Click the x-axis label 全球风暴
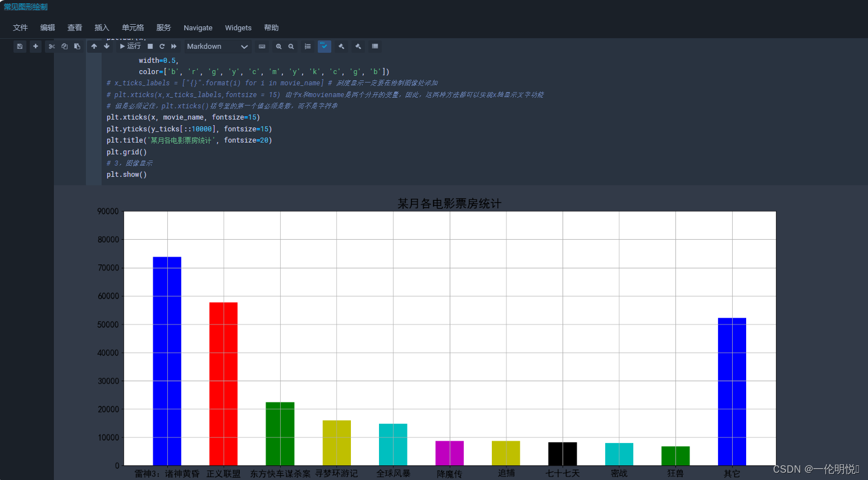The width and height of the screenshot is (868, 480). (393, 473)
